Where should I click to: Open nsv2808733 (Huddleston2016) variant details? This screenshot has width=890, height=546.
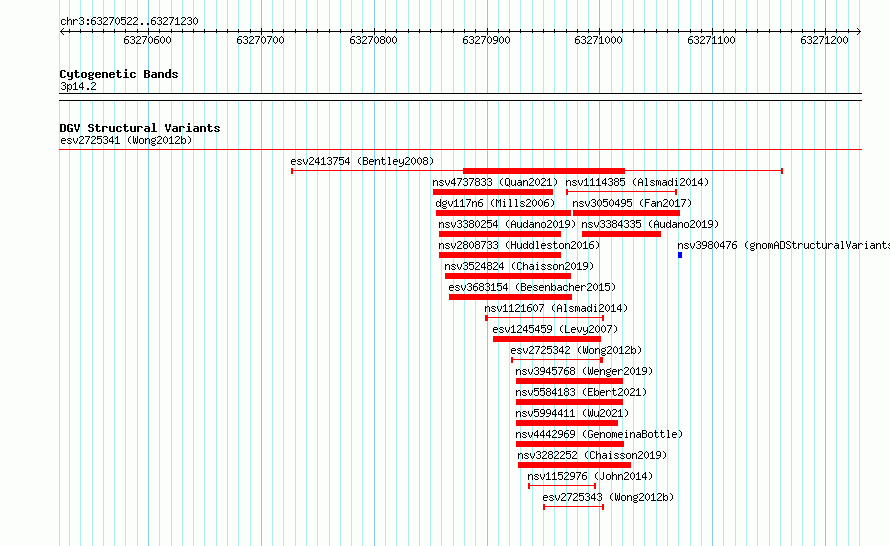pos(519,245)
